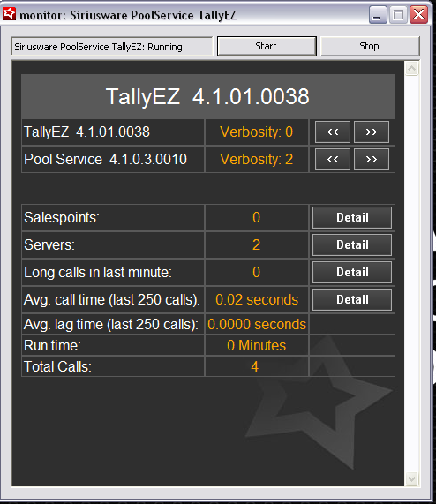
Task: Click the 'Avg. lag time (last 250 calls):' label
Action: click(x=111, y=324)
